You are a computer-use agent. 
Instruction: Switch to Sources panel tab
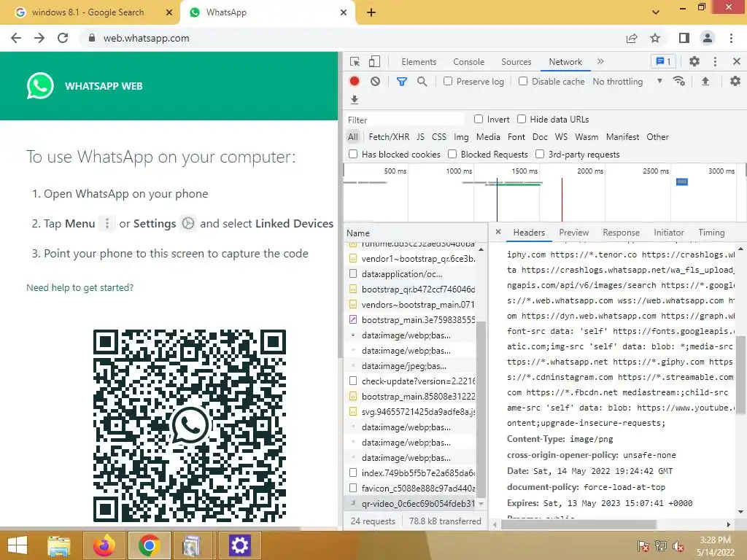516,62
